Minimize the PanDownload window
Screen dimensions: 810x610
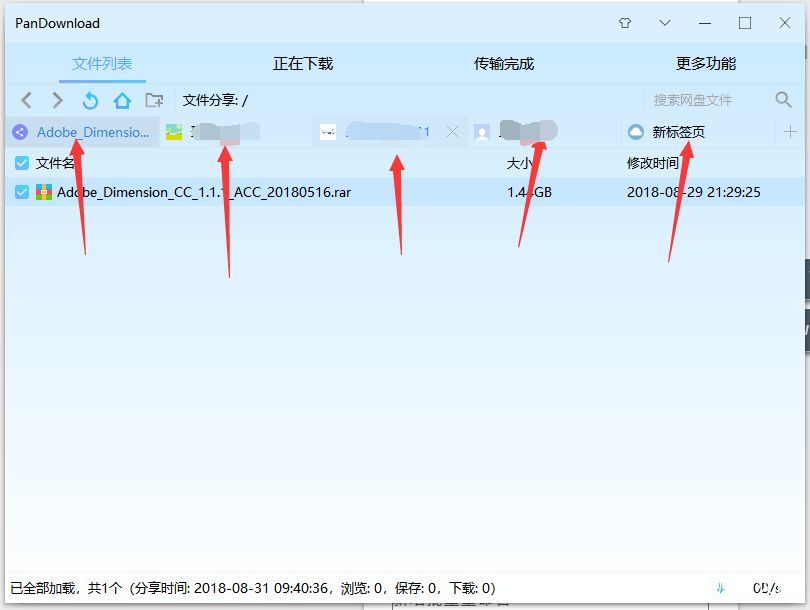click(705, 23)
